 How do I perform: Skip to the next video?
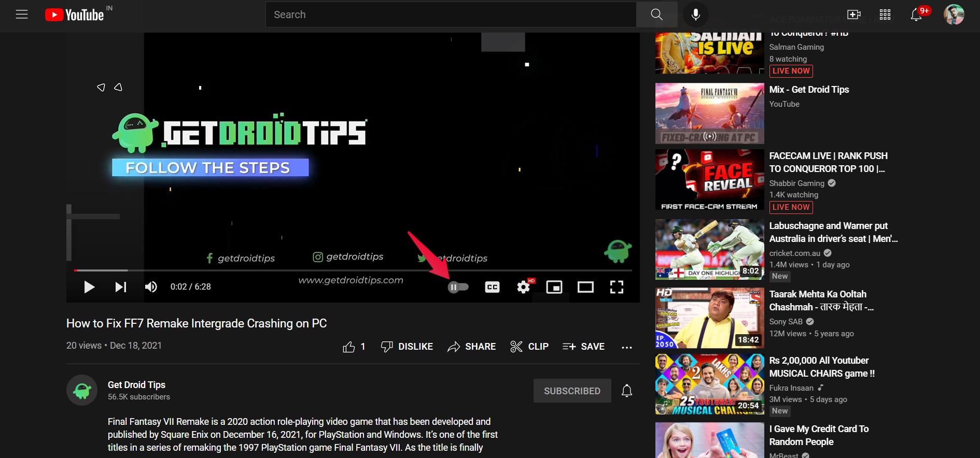coord(120,287)
